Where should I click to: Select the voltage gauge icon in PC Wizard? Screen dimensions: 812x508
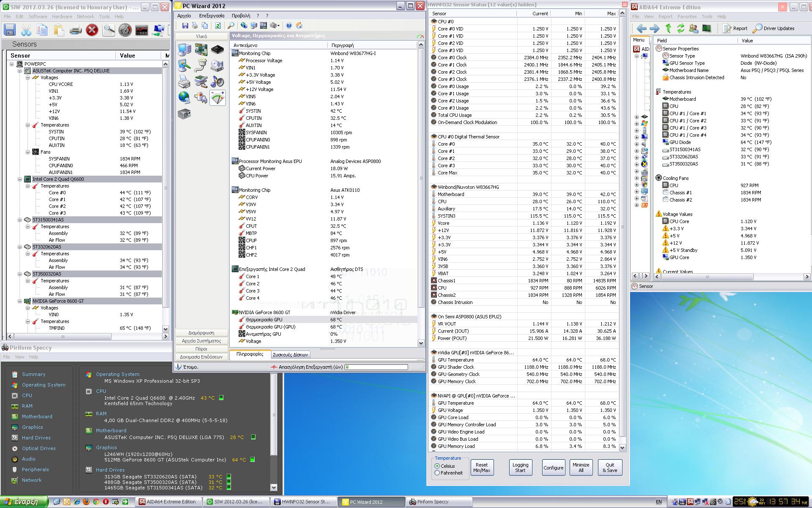coord(217,98)
